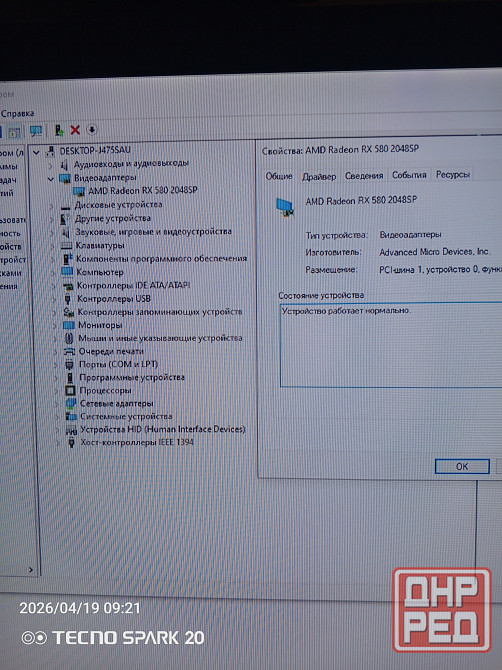Switch to the Сведения tab

[x=364, y=176]
